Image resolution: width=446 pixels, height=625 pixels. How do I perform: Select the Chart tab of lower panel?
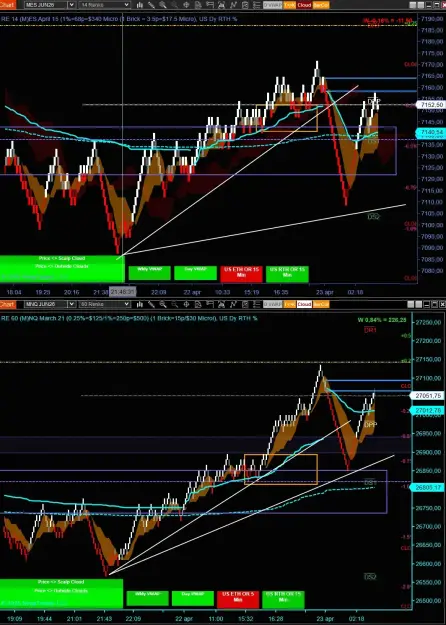coord(7,304)
